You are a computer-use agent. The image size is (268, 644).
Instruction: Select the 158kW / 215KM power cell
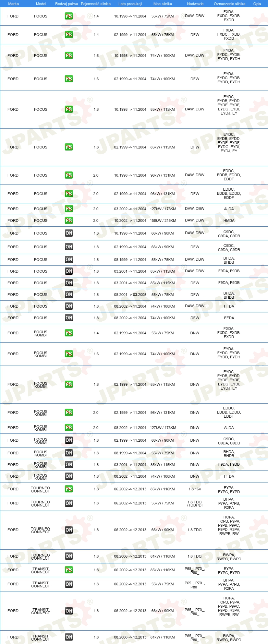click(163, 220)
